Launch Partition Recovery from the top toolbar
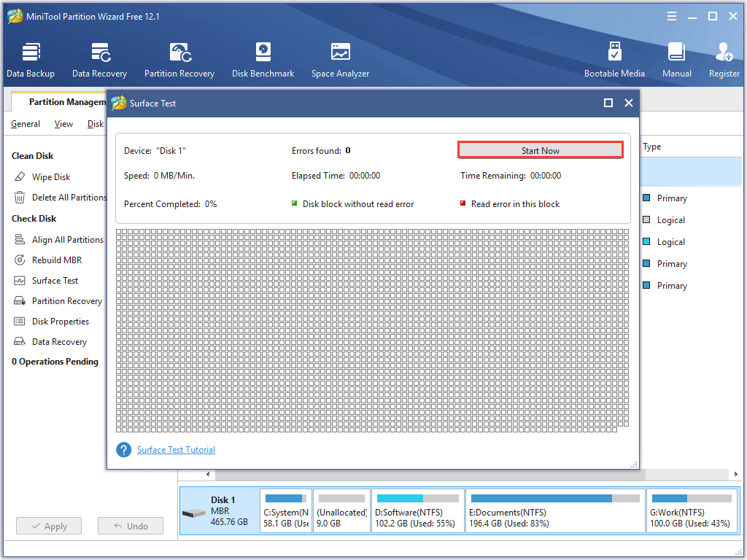The width and height of the screenshot is (747, 560). pos(179,60)
